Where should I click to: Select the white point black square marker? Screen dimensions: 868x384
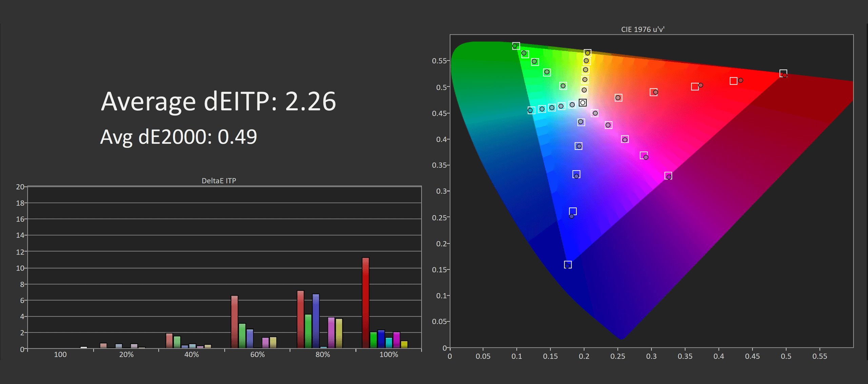pos(583,102)
